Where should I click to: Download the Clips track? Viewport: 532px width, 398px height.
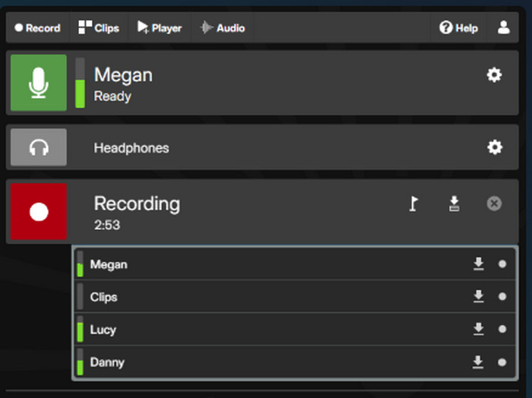[478, 297]
